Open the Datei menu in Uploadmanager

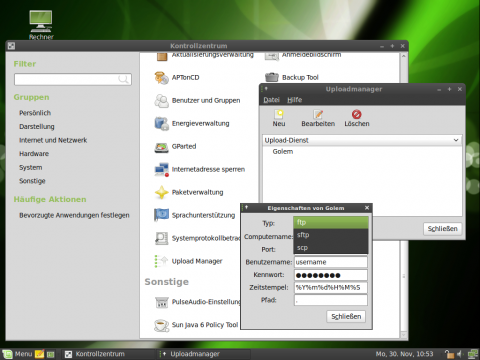point(271,100)
